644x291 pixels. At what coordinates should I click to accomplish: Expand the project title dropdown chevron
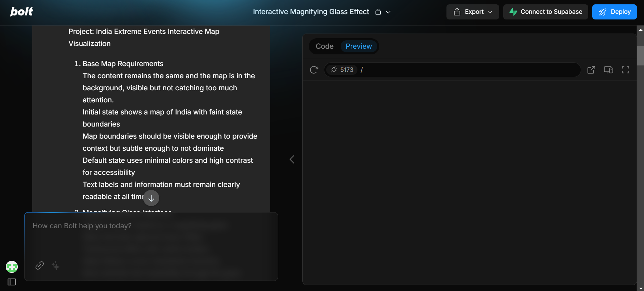click(388, 12)
